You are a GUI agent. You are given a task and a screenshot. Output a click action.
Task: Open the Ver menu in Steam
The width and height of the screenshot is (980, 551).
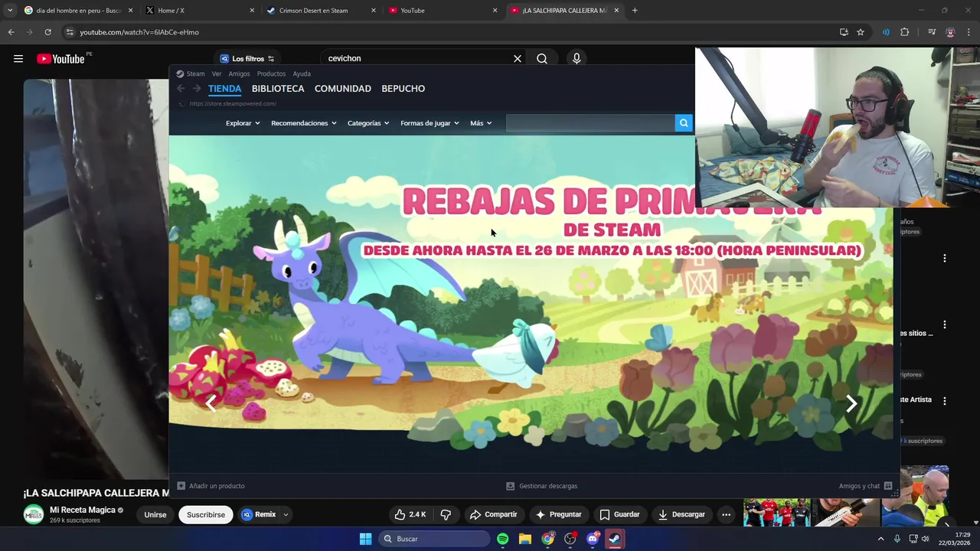[x=217, y=74]
